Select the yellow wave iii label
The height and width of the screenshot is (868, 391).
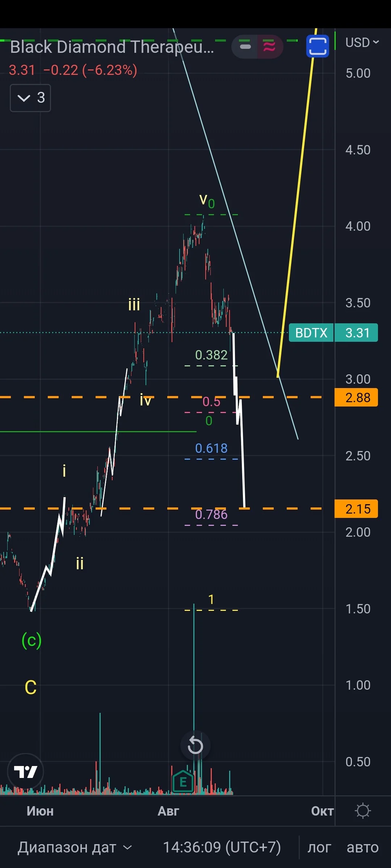click(134, 305)
